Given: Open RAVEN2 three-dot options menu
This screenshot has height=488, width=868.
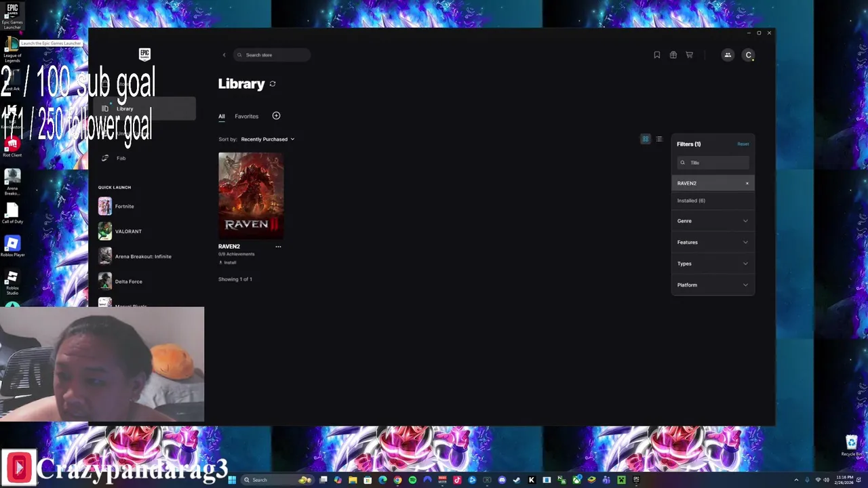Looking at the screenshot, I should coord(278,247).
